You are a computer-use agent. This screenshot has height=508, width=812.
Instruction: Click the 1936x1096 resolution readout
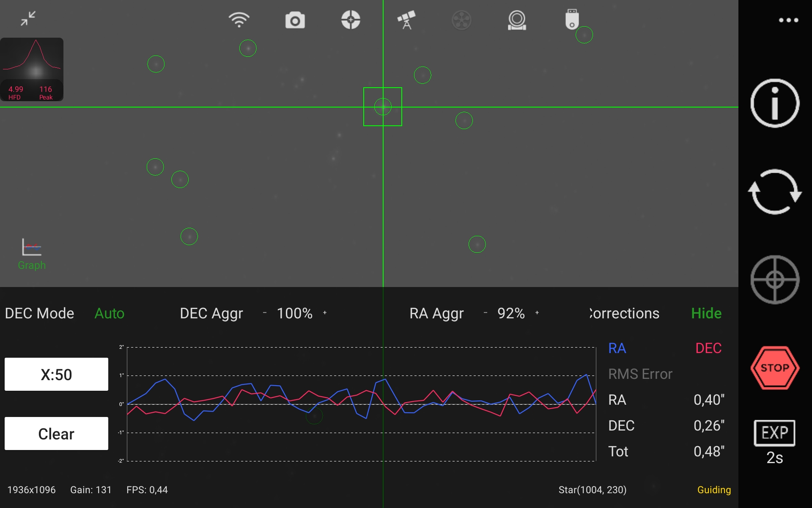click(x=31, y=490)
